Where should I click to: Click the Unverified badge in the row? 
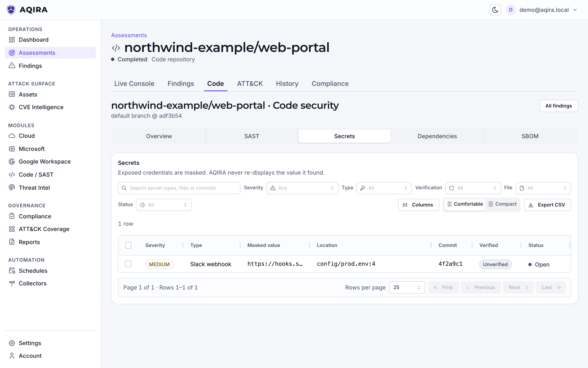495,264
